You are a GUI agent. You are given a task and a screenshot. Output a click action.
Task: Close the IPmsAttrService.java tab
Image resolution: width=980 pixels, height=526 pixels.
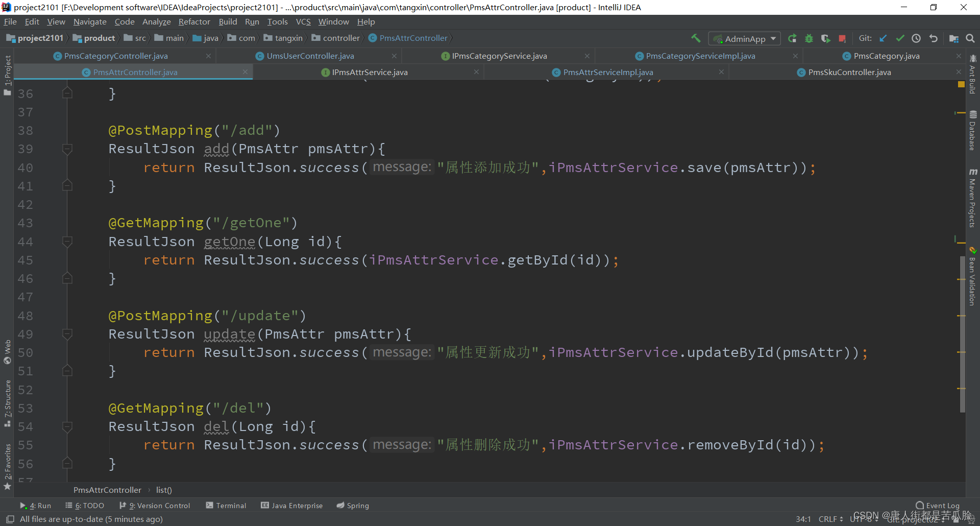point(476,72)
